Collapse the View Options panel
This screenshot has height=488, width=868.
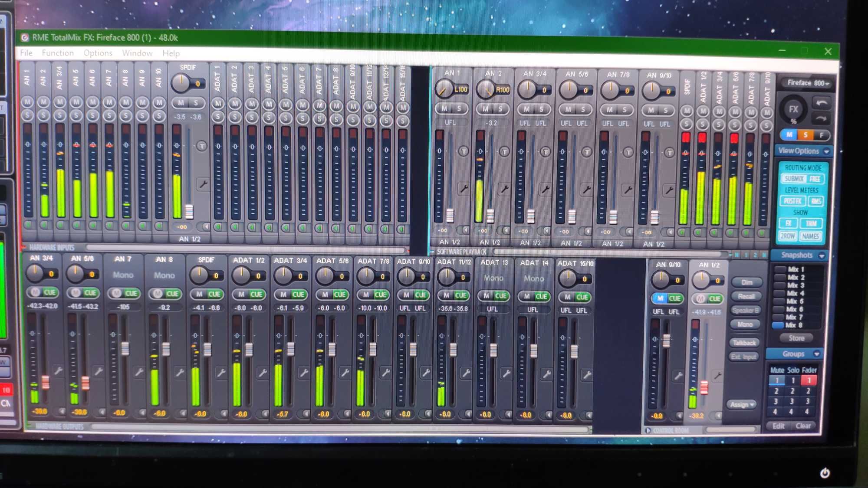pos(826,151)
